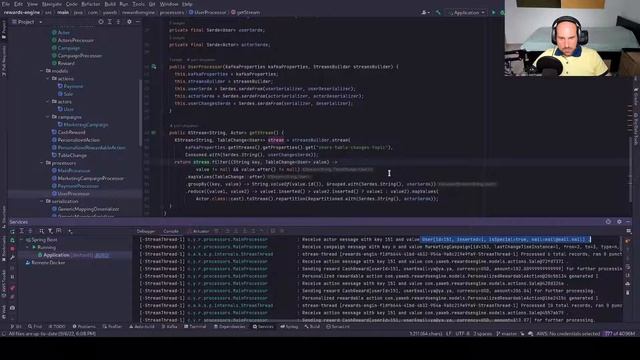Image resolution: width=640 pixels, height=360 pixels.
Task: Collapse the campaigns package node
Action: point(48,117)
